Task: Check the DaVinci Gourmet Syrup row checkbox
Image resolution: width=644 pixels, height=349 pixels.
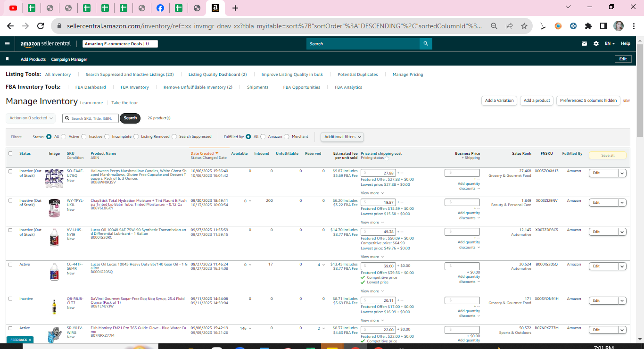Action: click(10, 299)
